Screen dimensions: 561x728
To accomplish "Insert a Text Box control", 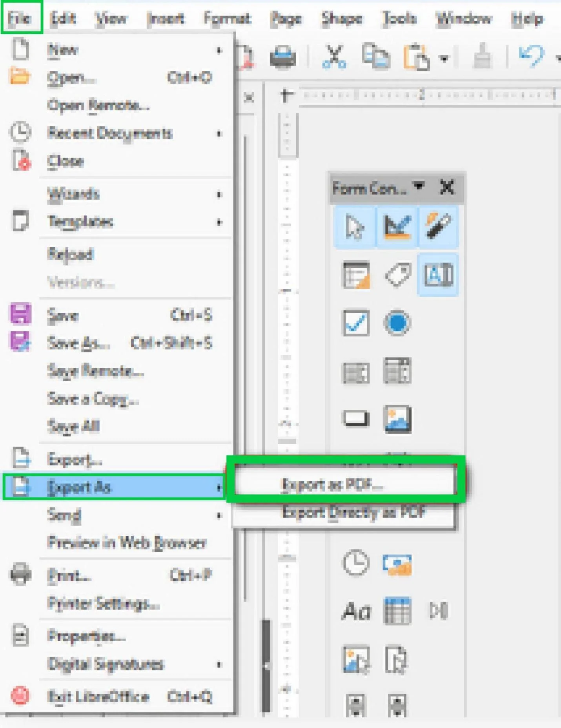I will [438, 274].
